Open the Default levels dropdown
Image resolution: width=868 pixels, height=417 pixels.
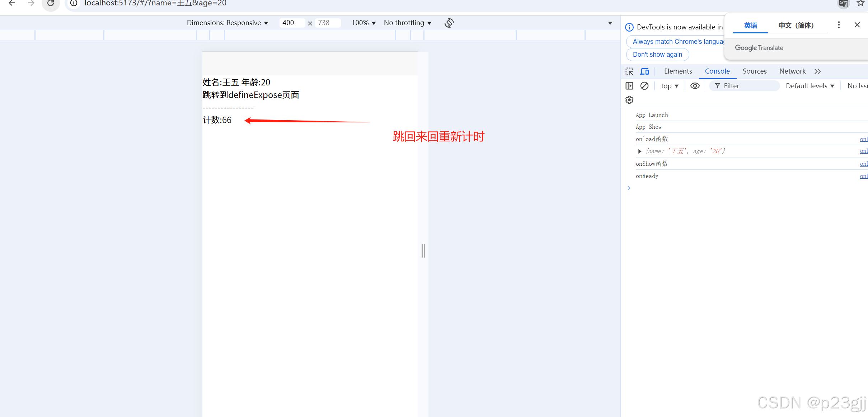click(810, 86)
